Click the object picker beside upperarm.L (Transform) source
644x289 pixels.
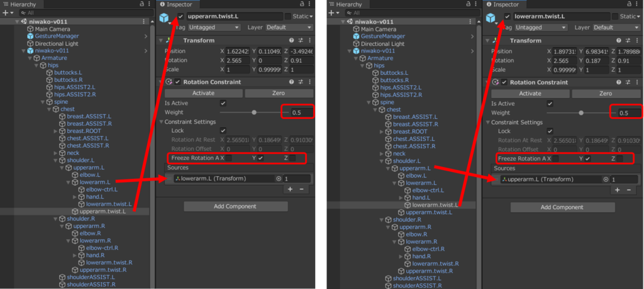point(605,179)
